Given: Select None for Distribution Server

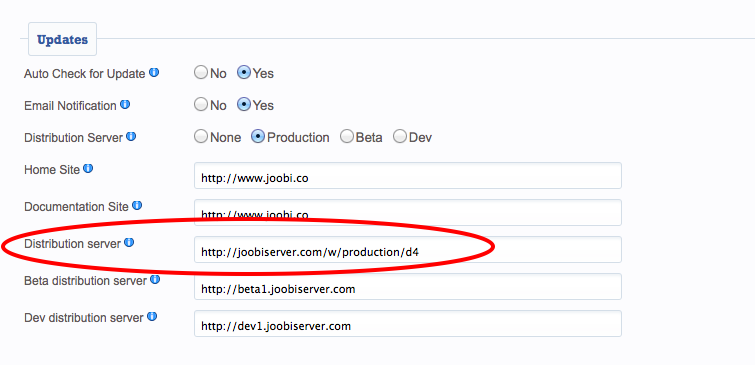Looking at the screenshot, I should [x=201, y=137].
